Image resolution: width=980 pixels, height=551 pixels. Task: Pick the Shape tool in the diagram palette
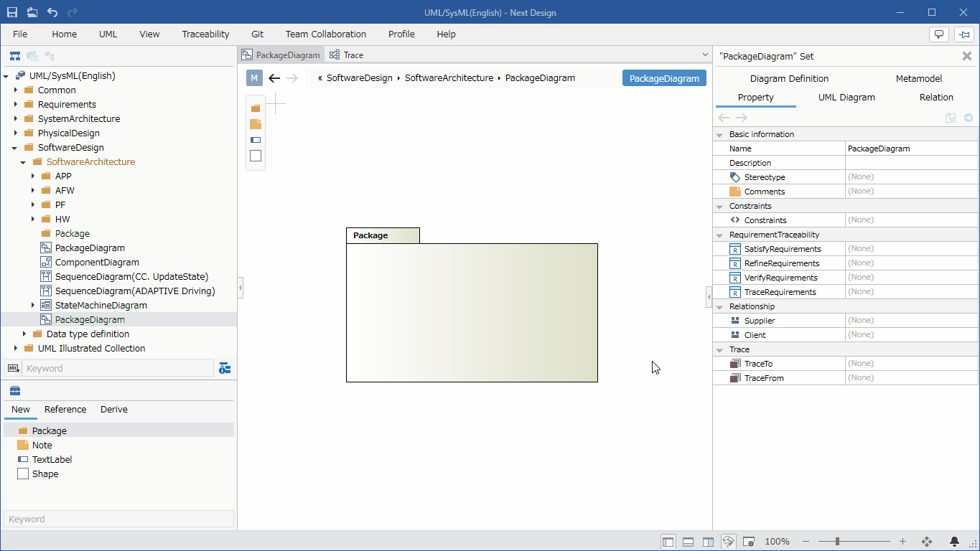[x=256, y=156]
